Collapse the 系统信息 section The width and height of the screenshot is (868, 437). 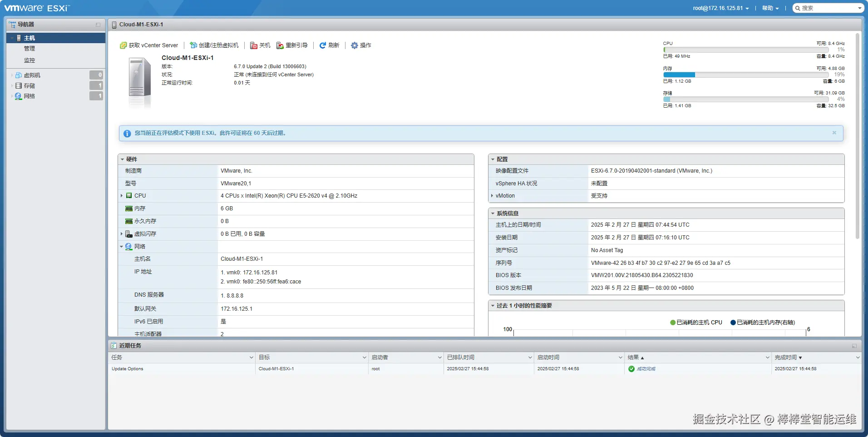(493, 214)
